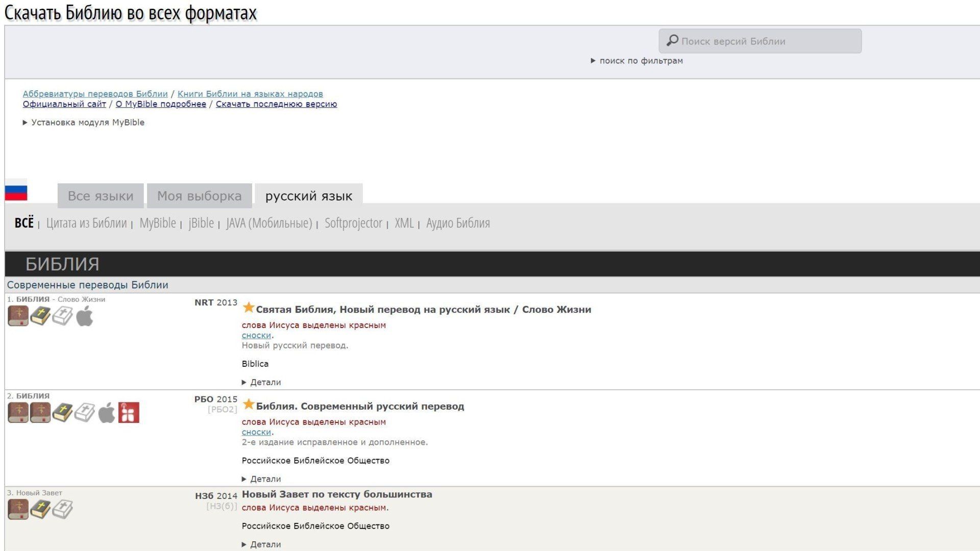980x551 pixels.
Task: Click the [РБО2] alternate abbreviation
Action: tap(223, 409)
